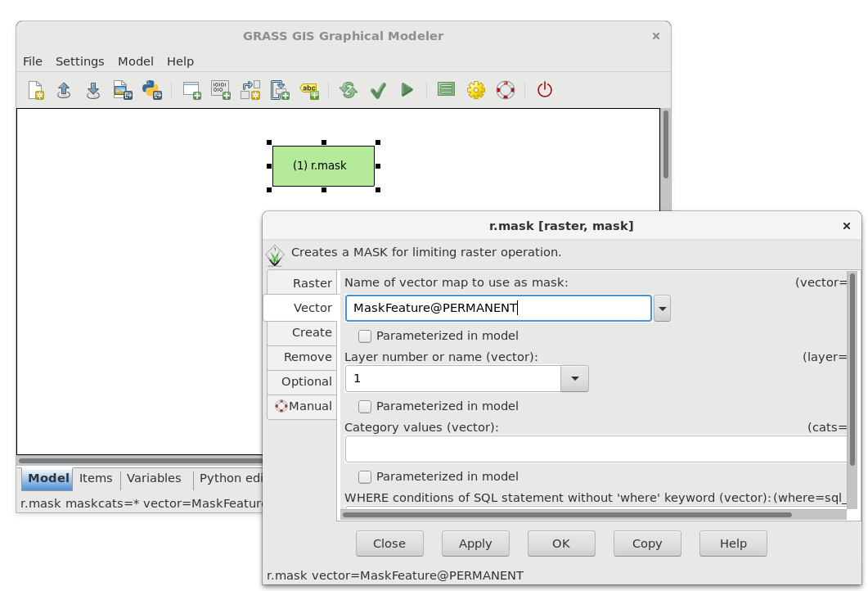This screenshot has width=868, height=591.
Task: Click vertical scrollbar in r.mask dialog
Action: [x=852, y=368]
